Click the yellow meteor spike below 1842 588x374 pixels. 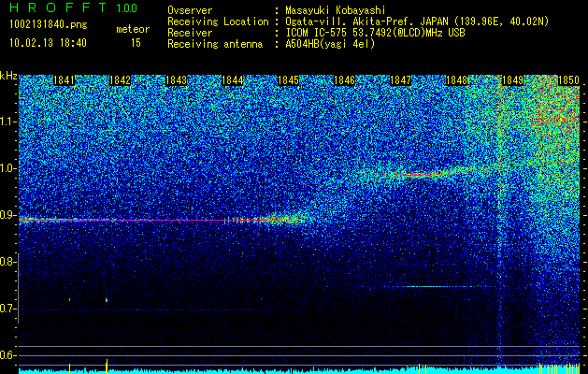pos(107,366)
